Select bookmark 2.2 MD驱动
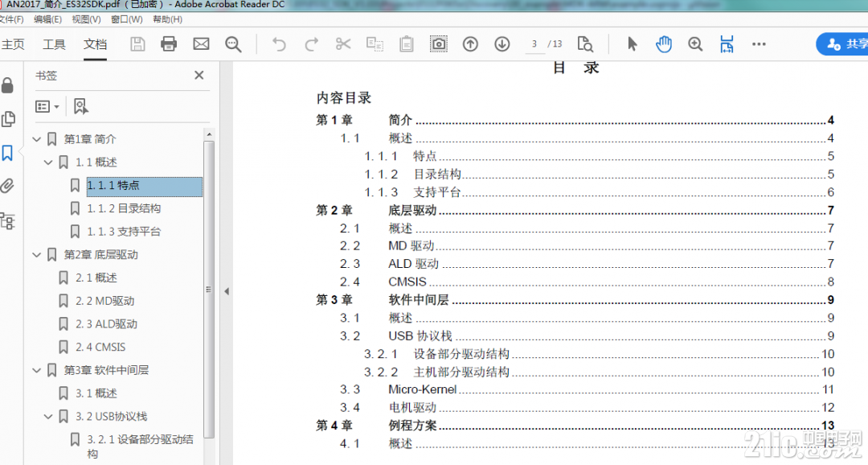The image size is (868, 465). pos(104,301)
